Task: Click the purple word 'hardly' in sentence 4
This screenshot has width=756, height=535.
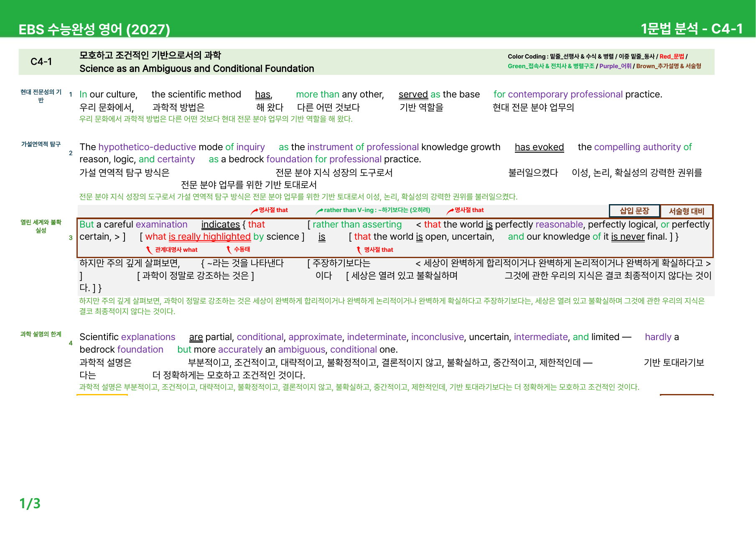Action: [658, 337]
